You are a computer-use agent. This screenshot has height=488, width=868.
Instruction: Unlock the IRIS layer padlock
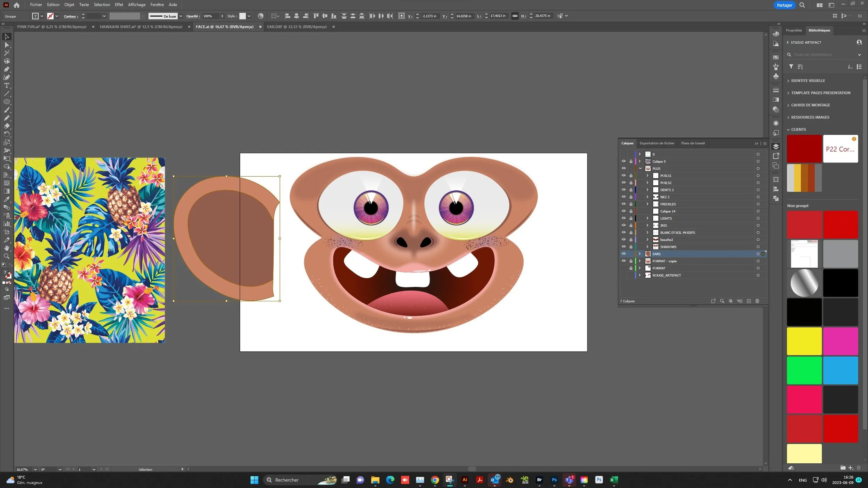[631, 226]
